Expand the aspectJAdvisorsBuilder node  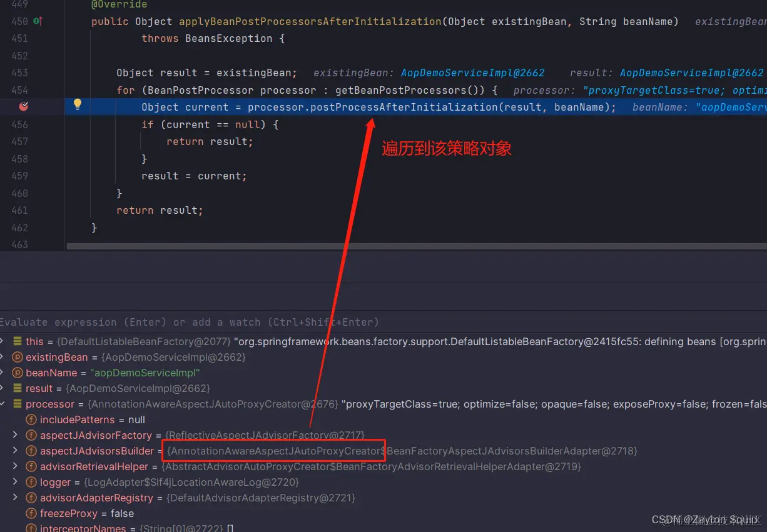(16, 451)
